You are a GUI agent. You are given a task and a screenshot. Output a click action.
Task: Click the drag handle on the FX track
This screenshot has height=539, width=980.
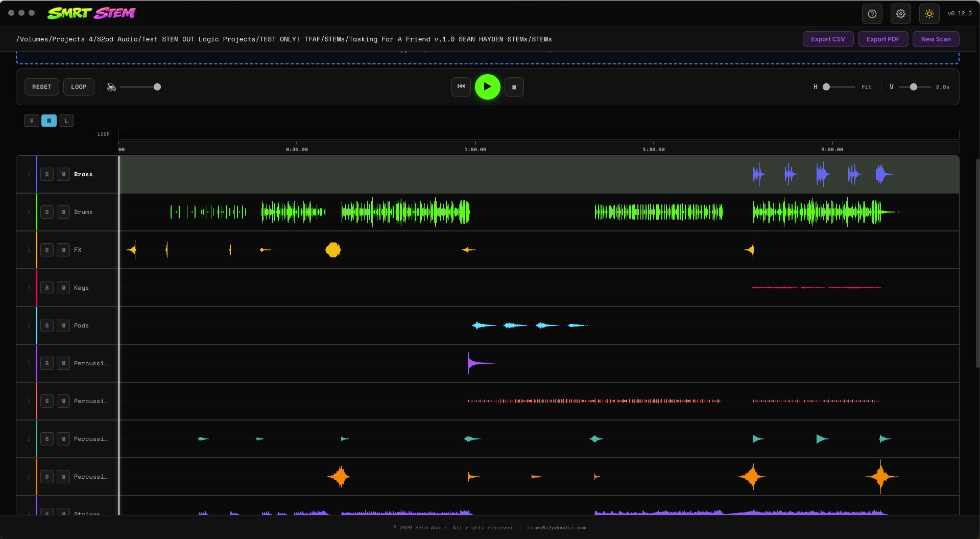click(x=29, y=250)
